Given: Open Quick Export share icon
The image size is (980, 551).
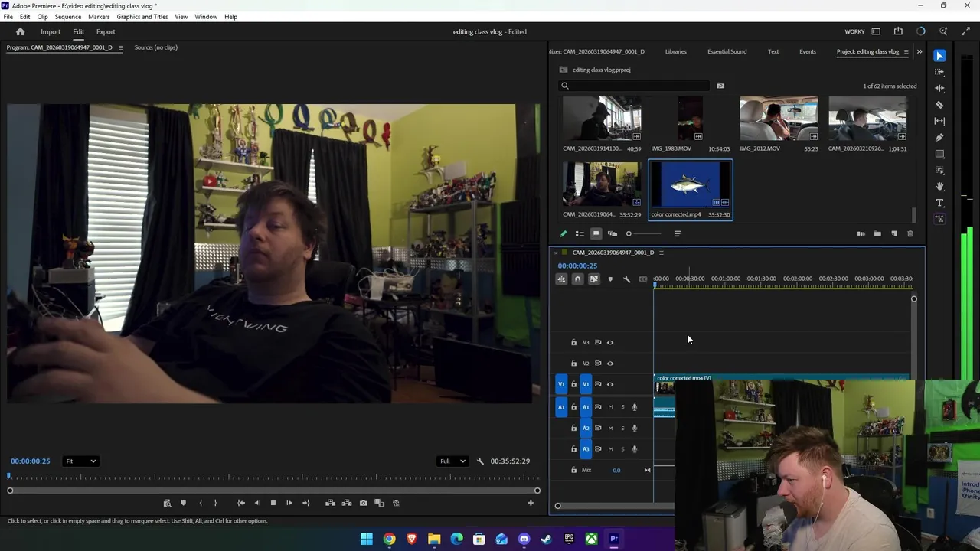Looking at the screenshot, I should pyautogui.click(x=898, y=31).
